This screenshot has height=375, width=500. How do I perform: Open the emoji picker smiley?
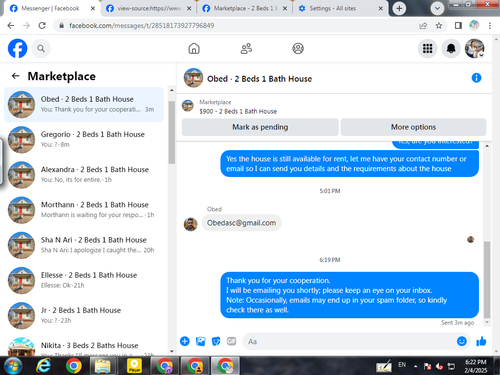[462, 341]
